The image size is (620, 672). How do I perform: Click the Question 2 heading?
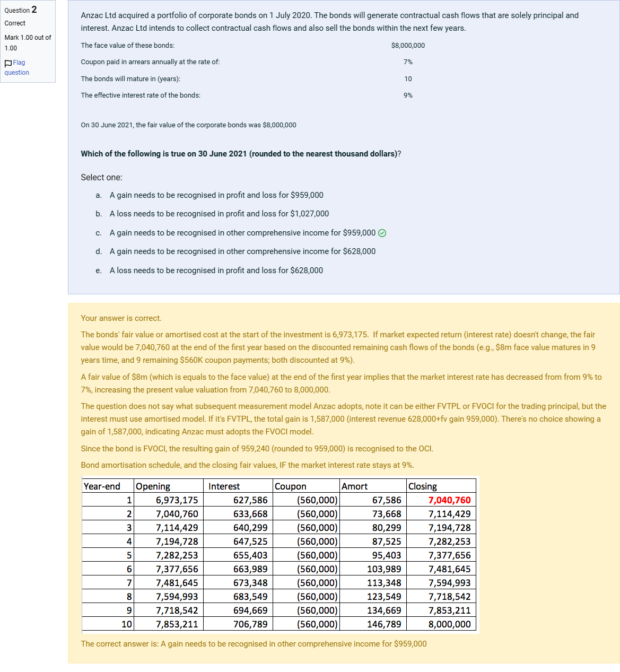tap(21, 10)
